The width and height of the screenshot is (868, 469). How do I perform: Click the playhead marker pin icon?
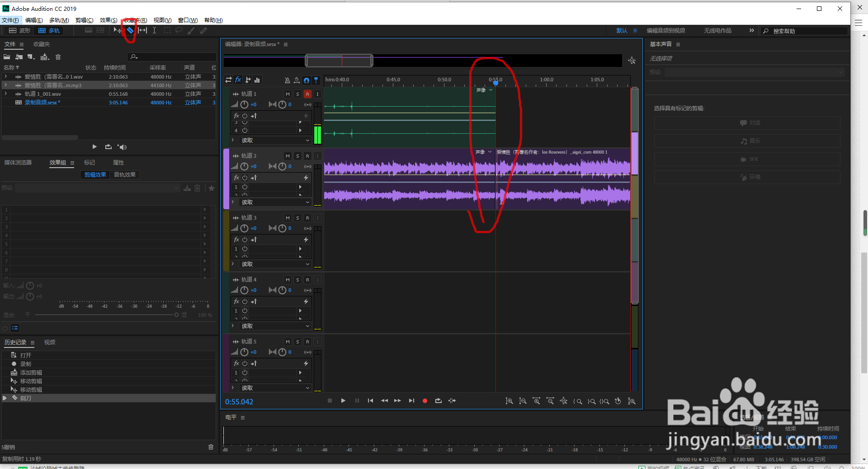tap(316, 80)
